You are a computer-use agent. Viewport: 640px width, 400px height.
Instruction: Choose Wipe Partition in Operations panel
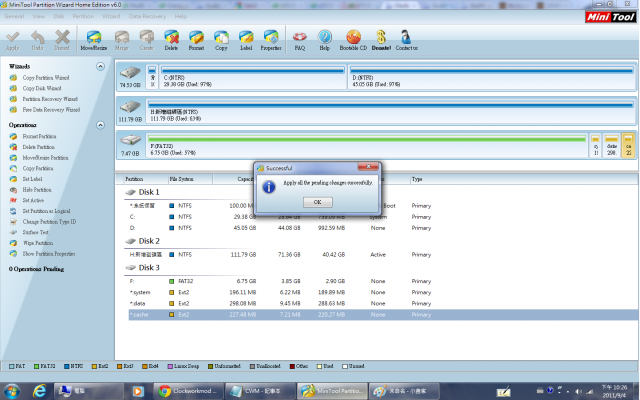pyautogui.click(x=38, y=243)
